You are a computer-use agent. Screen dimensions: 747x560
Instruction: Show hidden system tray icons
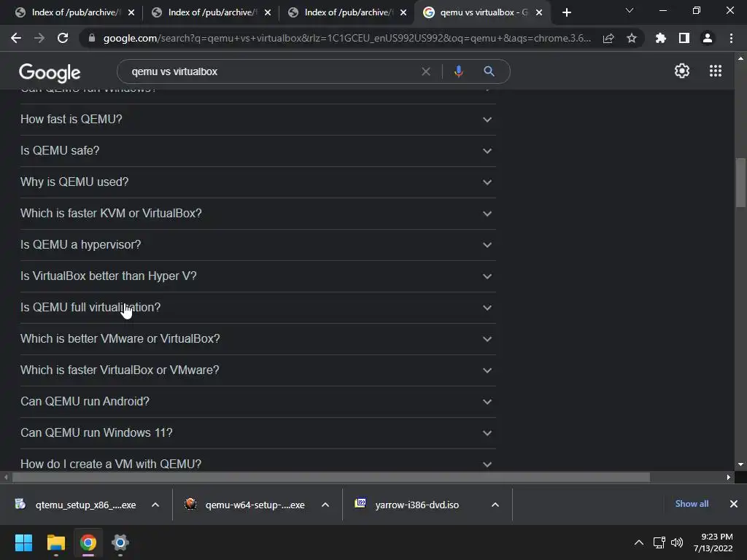(639, 542)
